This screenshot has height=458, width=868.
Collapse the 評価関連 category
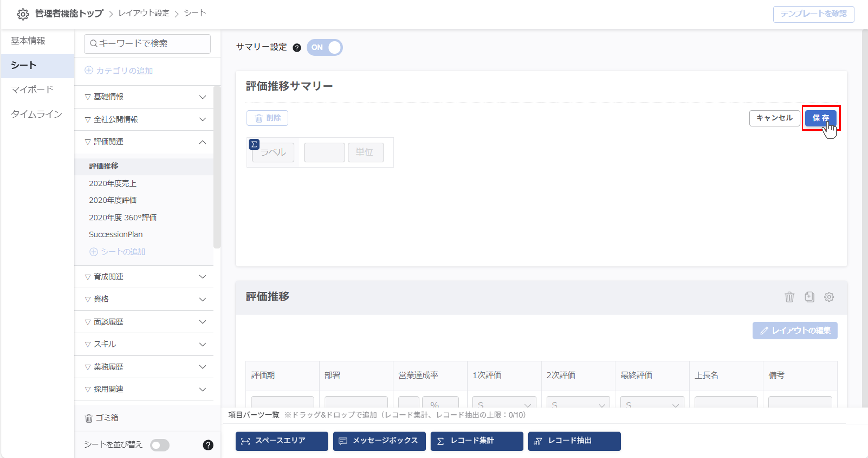pyautogui.click(x=202, y=142)
